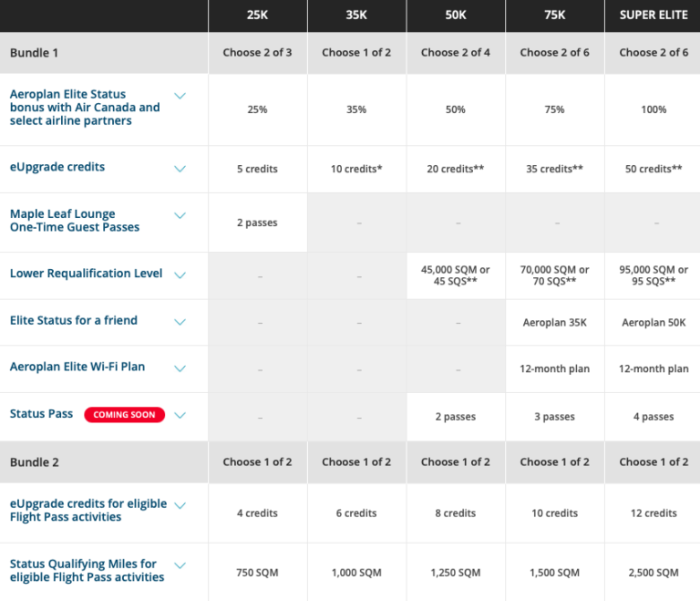Screen dimensions: 700x601
Task: Click the Bundle 2 row label
Action: pos(35,462)
